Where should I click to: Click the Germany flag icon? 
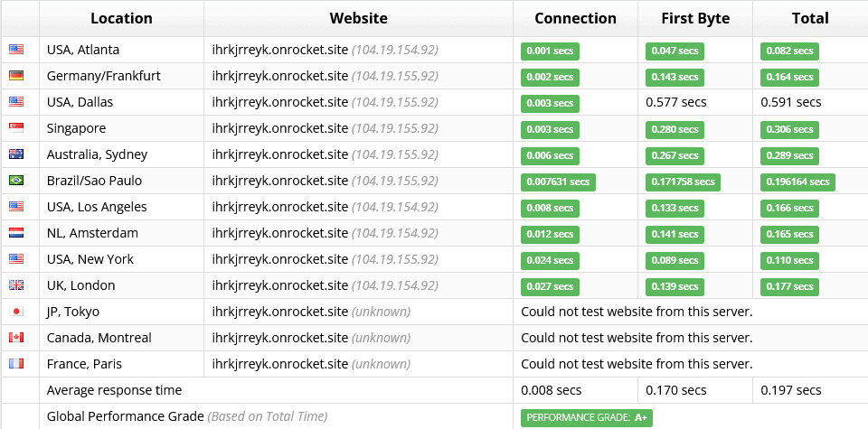16,76
